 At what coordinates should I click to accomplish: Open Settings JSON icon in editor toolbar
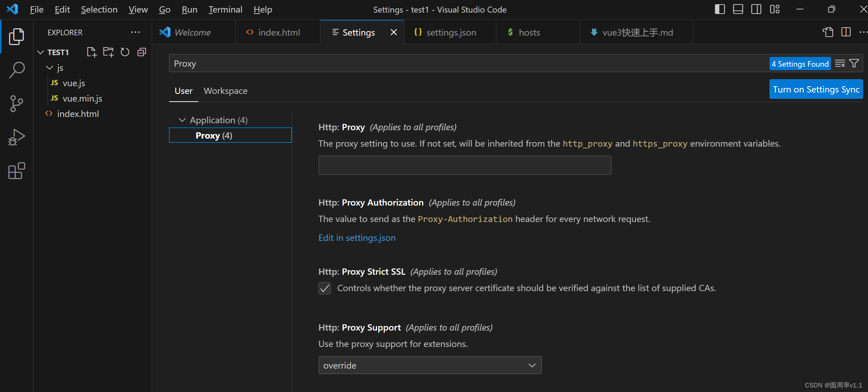(828, 32)
